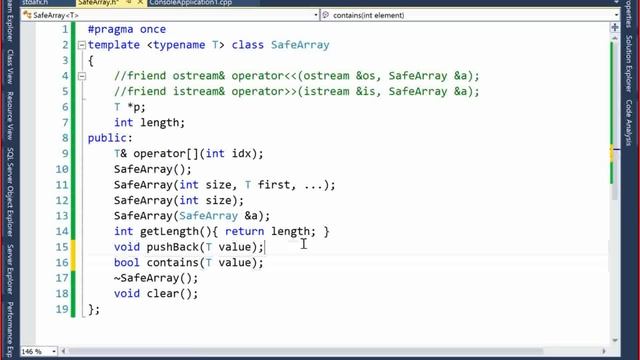Switch to the stdafx.h tab

pos(35,2)
